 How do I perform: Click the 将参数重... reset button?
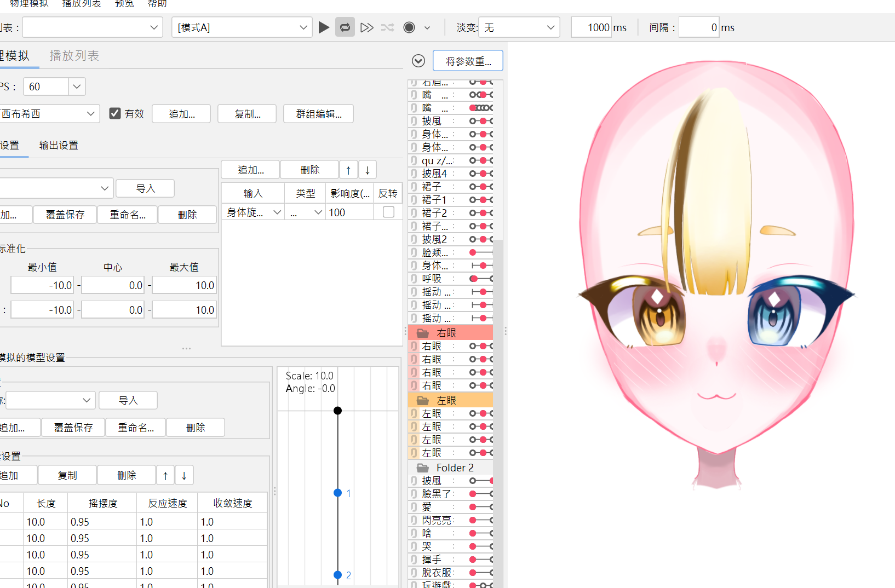468,61
